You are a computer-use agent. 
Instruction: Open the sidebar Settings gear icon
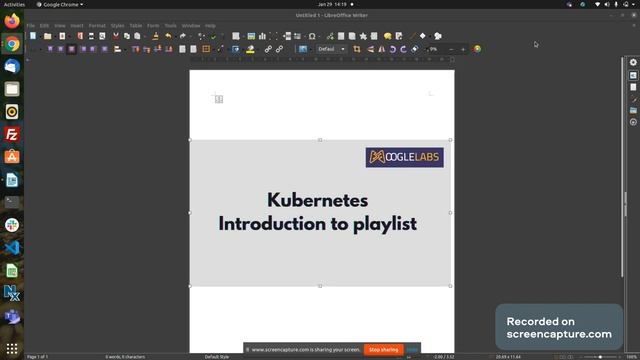633,62
